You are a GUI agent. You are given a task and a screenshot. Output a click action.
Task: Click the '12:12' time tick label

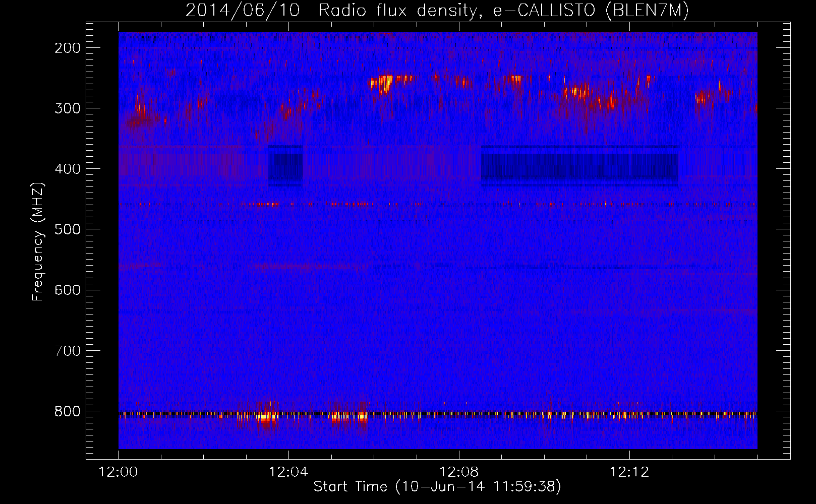[x=629, y=472]
